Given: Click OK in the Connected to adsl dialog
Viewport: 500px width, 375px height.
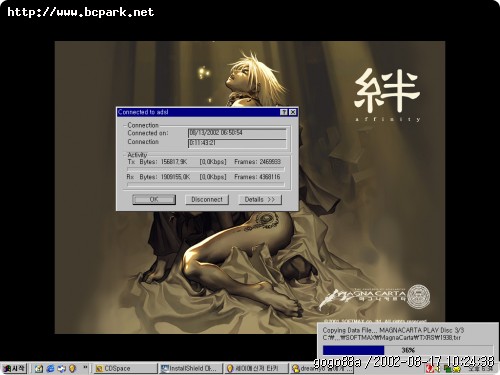Looking at the screenshot, I should click(154, 199).
